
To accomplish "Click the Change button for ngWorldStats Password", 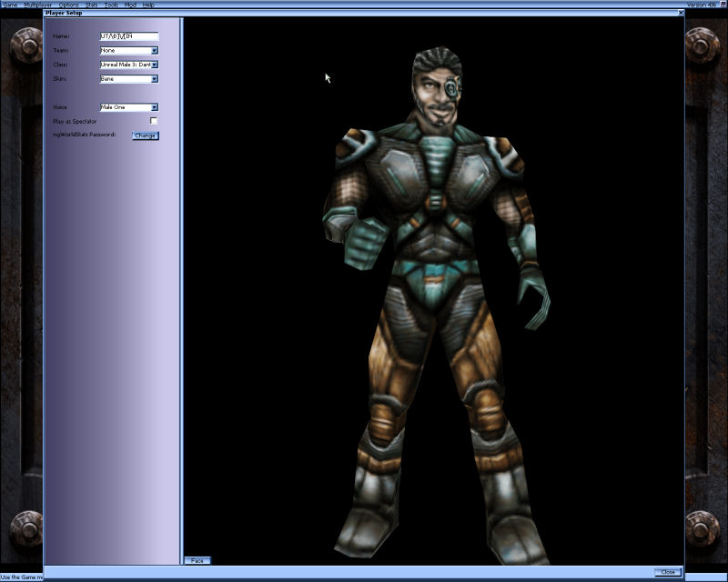I will pyautogui.click(x=147, y=135).
